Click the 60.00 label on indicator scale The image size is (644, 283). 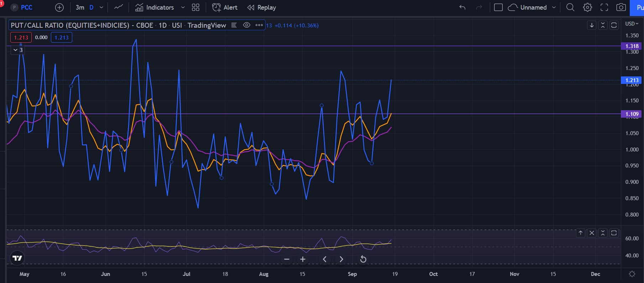632,239
